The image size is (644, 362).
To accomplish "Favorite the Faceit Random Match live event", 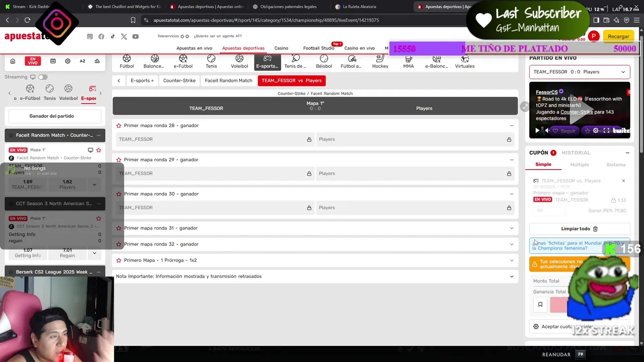I will pyautogui.click(x=99, y=150).
